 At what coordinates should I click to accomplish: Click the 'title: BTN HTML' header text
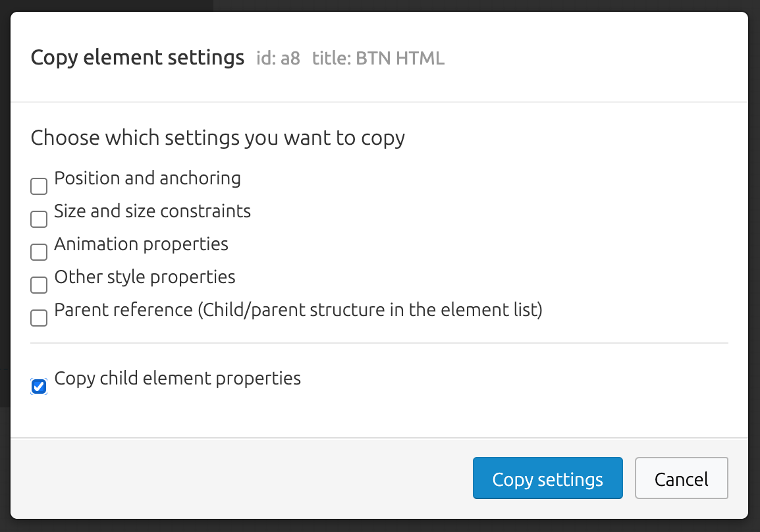tap(378, 59)
